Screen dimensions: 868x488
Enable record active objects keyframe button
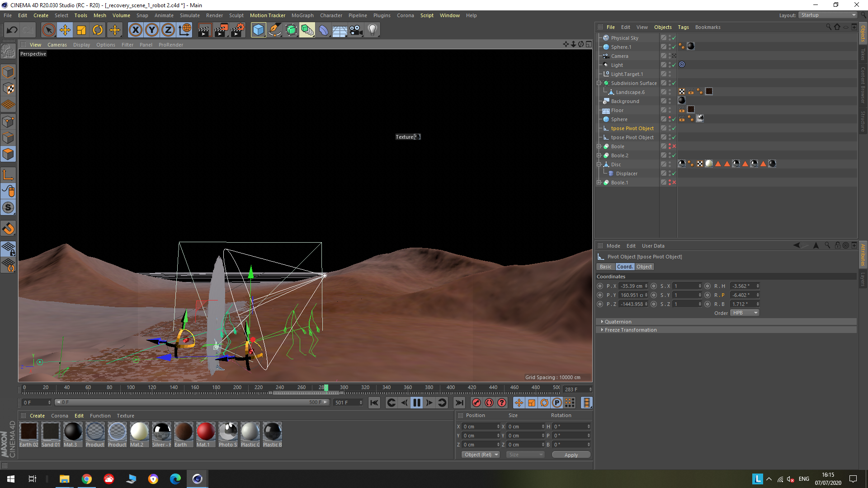[x=476, y=403]
